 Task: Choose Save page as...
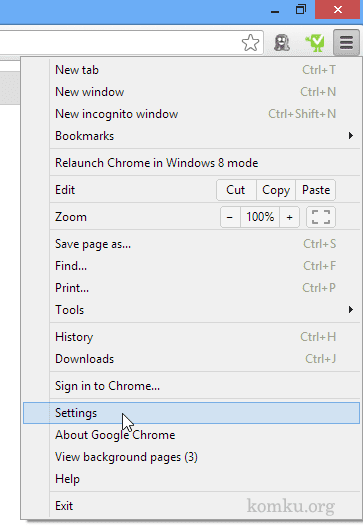tap(205, 244)
